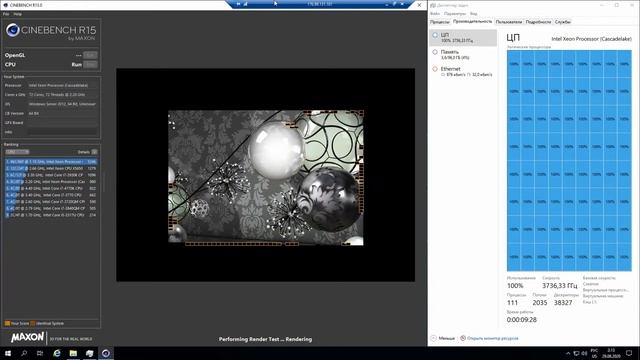Click the Identical System legend swatch
Image resolution: width=640 pixels, height=360 pixels.
pos(33,323)
